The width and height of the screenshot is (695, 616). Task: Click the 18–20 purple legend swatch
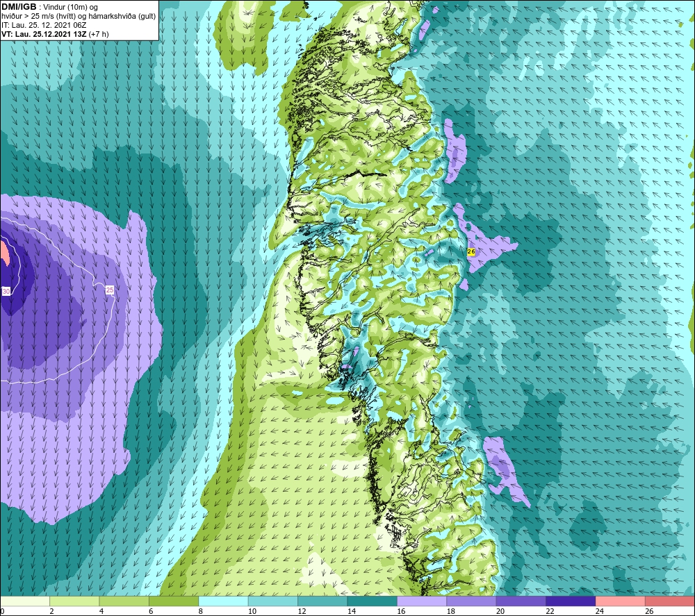(x=472, y=601)
